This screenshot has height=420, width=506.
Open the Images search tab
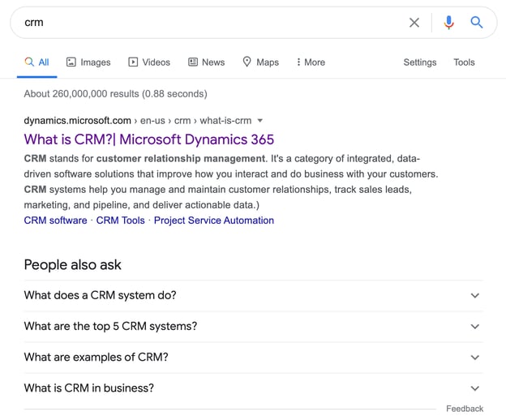(88, 62)
